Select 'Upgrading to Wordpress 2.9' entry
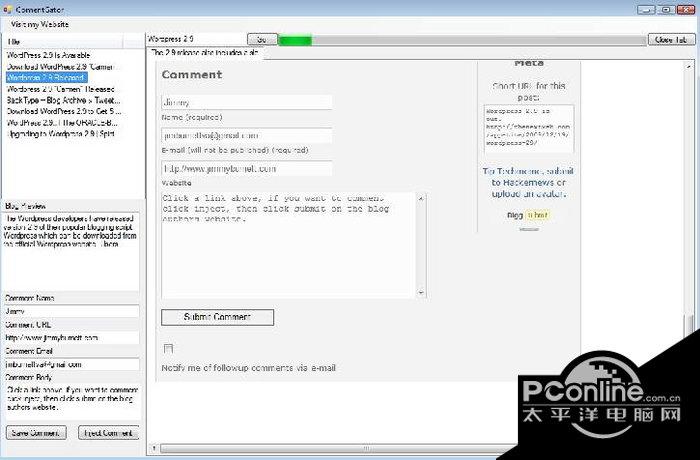The image size is (700, 460). [x=61, y=134]
